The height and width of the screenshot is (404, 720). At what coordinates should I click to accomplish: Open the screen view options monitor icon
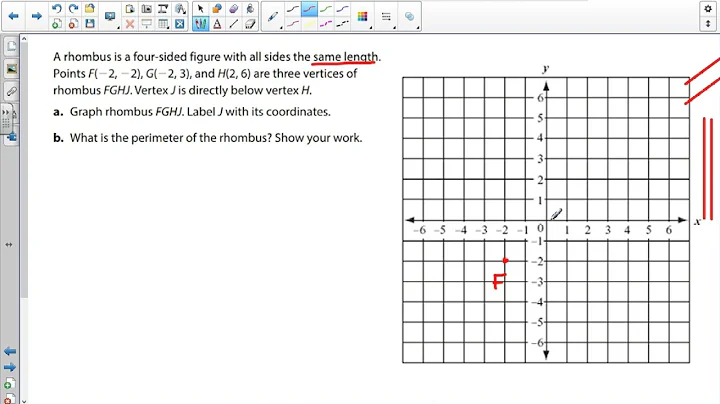click(x=110, y=17)
